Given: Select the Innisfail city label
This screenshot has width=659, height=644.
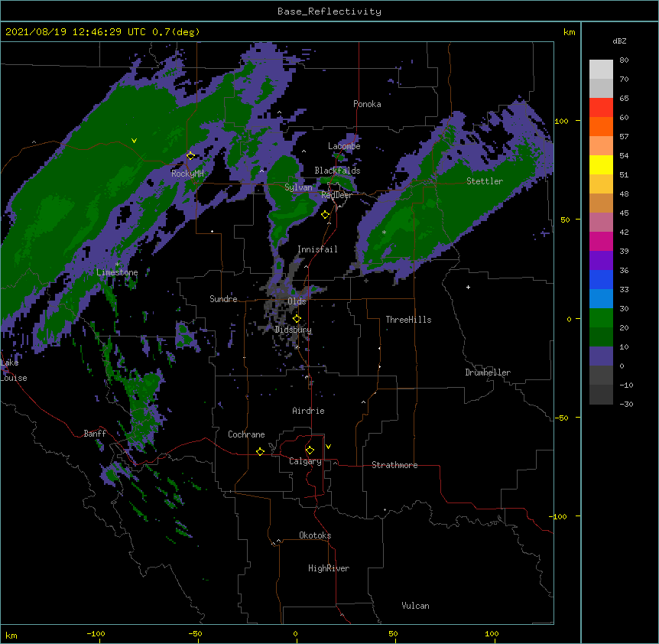Looking at the screenshot, I should (317, 249).
